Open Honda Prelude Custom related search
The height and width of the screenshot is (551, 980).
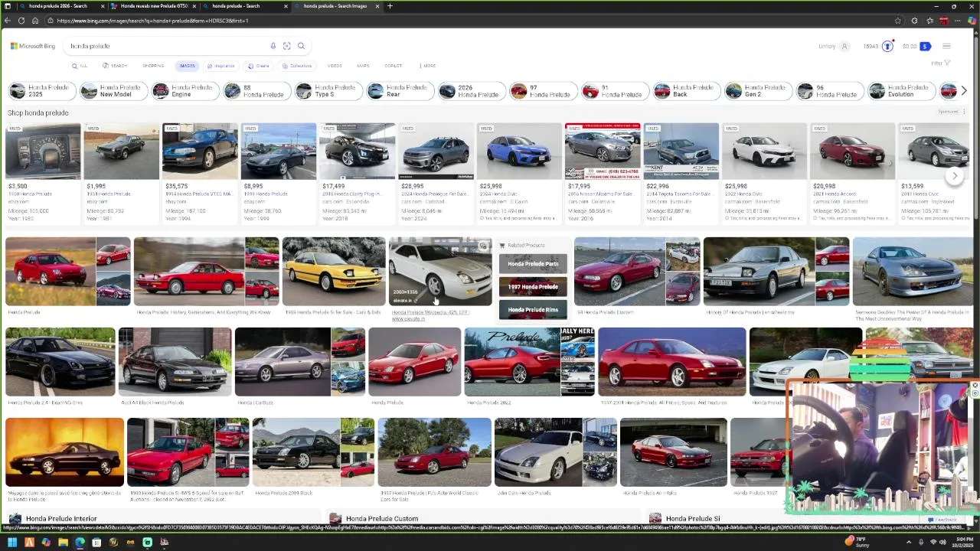(382, 519)
